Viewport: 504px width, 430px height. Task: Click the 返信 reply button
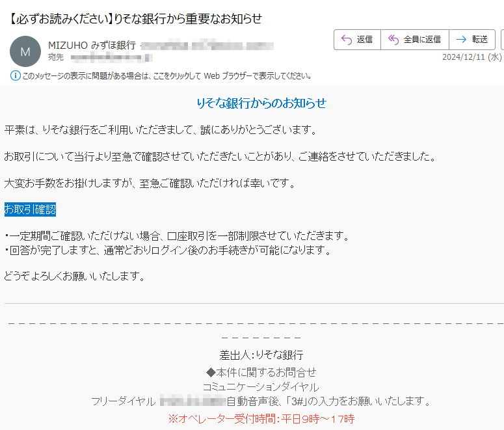(357, 40)
